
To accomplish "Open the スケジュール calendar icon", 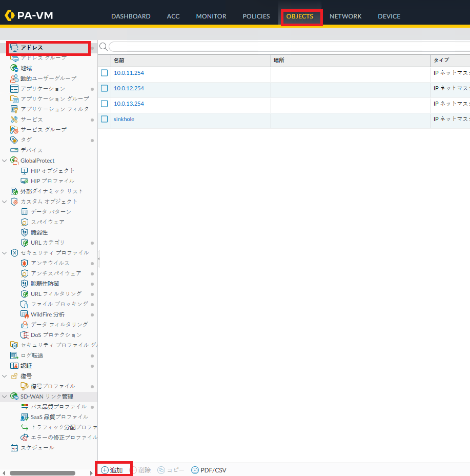I will (14, 448).
